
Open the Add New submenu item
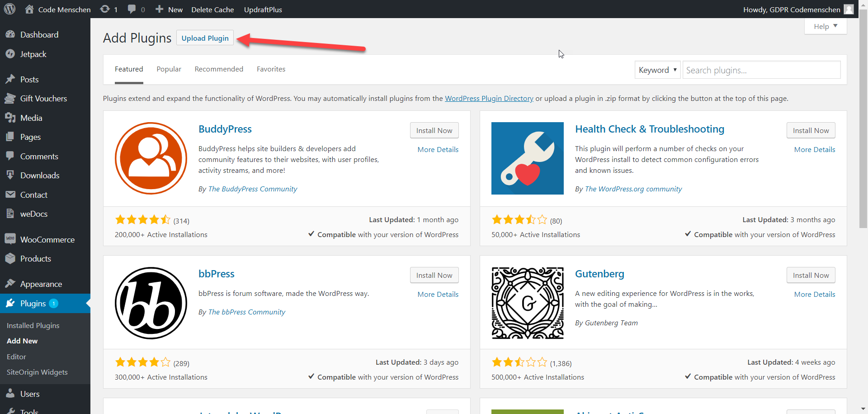pos(22,341)
